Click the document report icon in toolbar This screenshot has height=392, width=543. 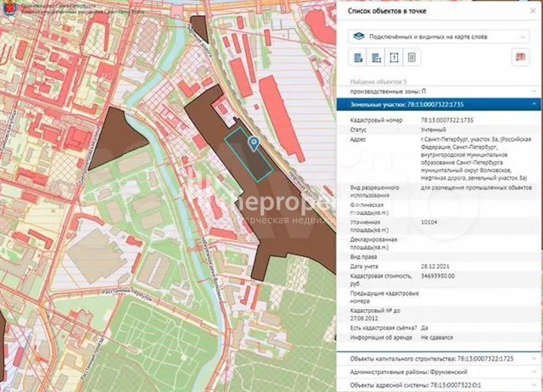coord(411,58)
